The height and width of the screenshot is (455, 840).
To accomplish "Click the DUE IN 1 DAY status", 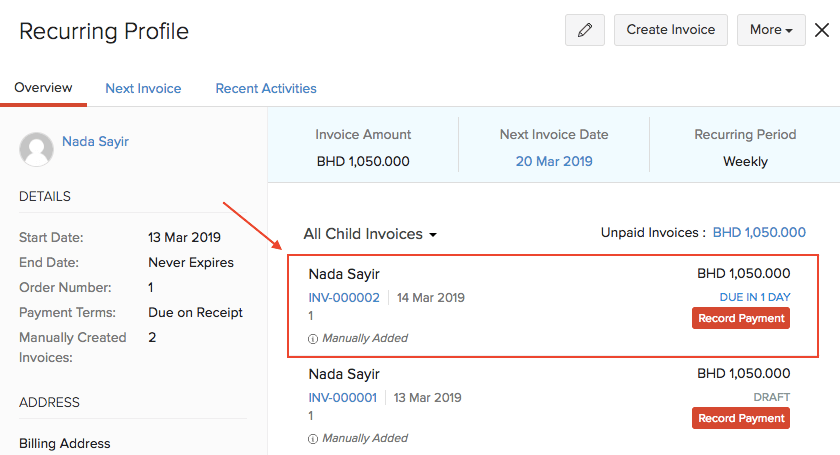I will [755, 297].
